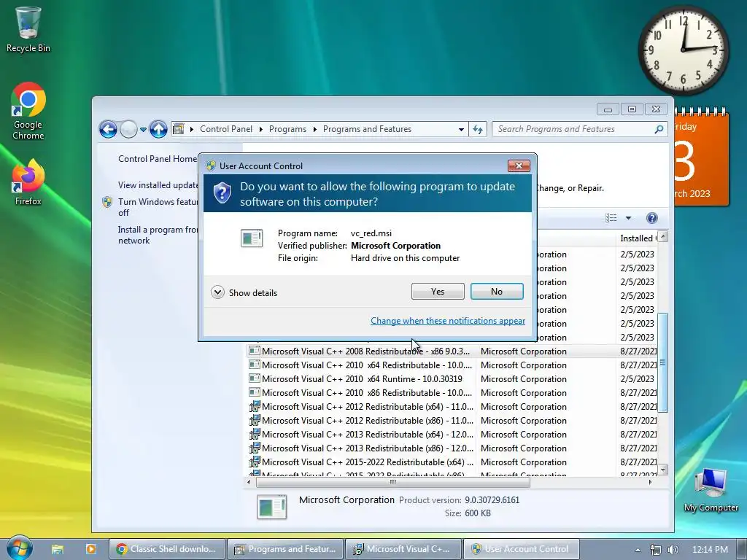Screen dimensions: 747x560
Task: Open address bar history dropdown
Action: (x=461, y=129)
